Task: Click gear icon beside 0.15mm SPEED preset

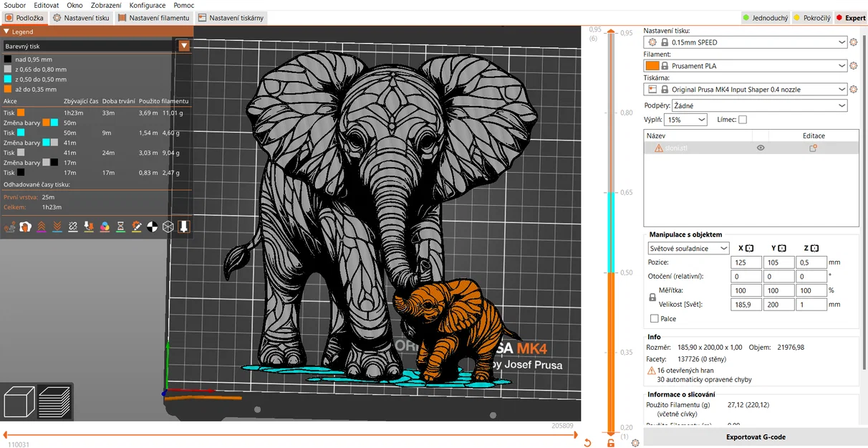Action: click(853, 42)
